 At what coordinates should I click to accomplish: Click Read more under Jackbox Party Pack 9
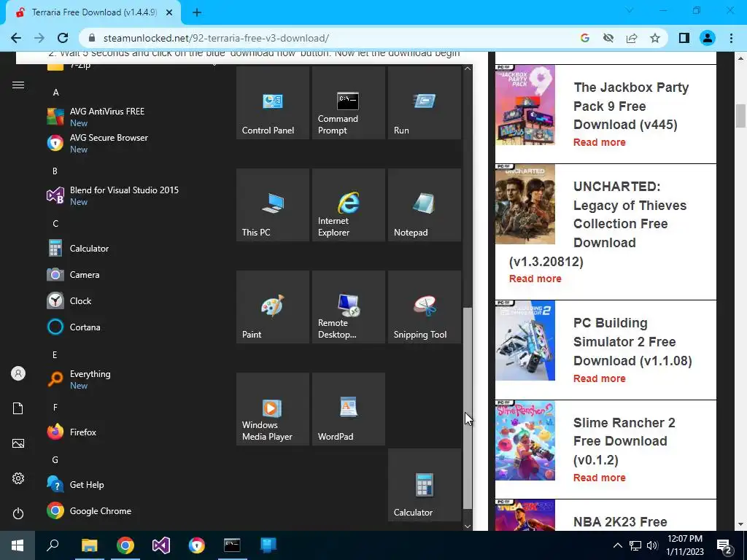point(600,142)
